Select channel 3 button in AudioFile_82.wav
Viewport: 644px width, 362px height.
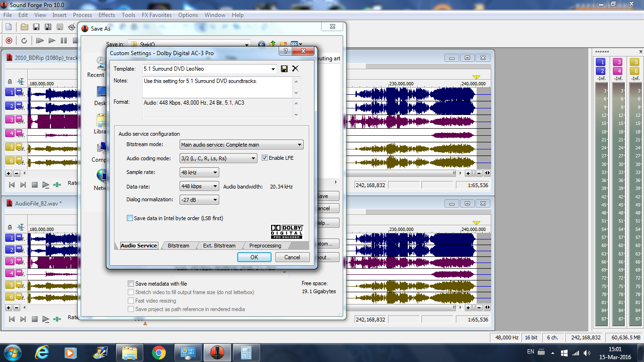click(x=9, y=261)
